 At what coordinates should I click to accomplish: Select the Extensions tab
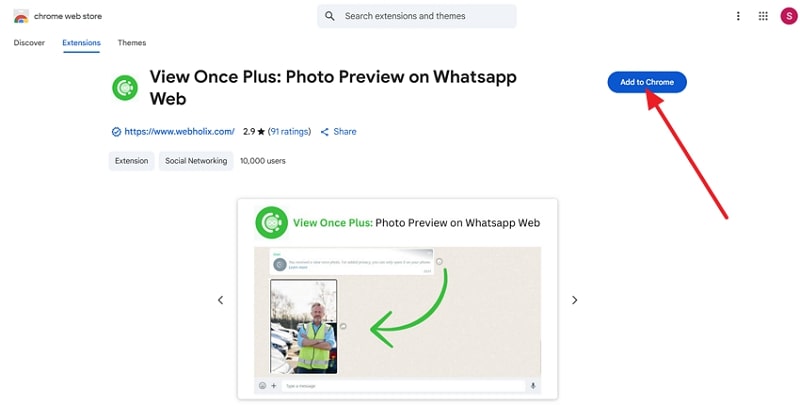81,43
